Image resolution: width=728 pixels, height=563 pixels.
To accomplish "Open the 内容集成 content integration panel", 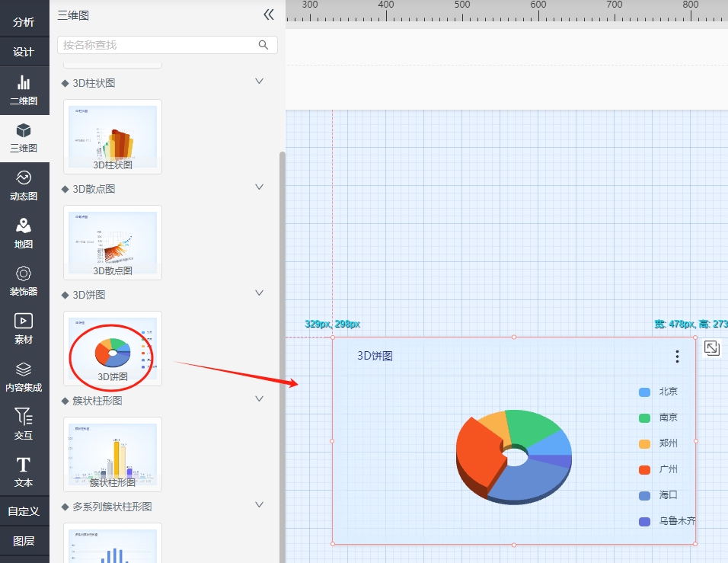I will pos(24,376).
